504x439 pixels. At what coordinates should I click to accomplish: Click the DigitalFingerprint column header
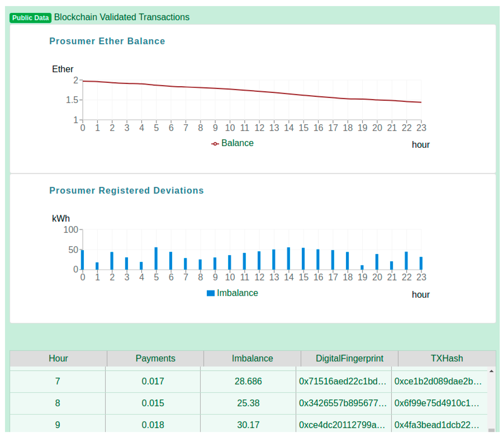(349, 358)
